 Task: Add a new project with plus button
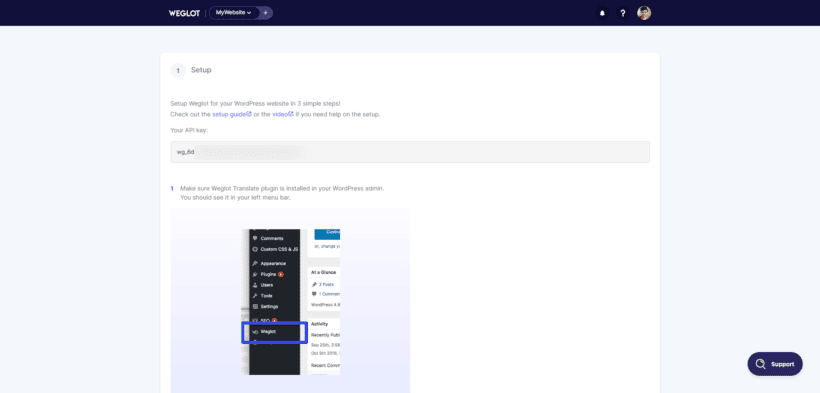click(266, 13)
